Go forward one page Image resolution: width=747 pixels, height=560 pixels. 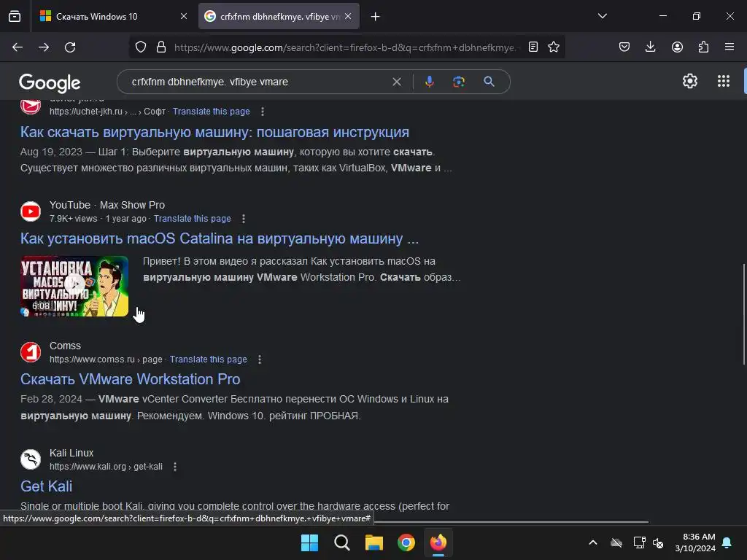[x=44, y=47]
